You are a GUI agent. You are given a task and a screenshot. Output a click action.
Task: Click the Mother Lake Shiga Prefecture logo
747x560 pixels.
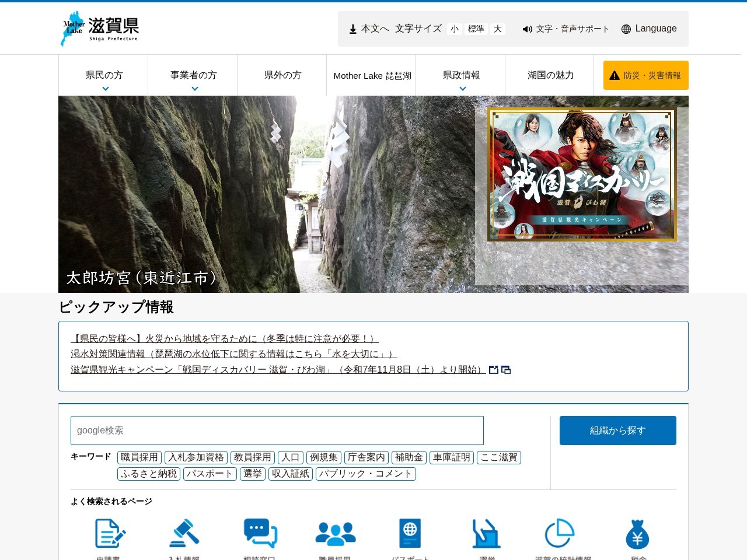coord(100,29)
